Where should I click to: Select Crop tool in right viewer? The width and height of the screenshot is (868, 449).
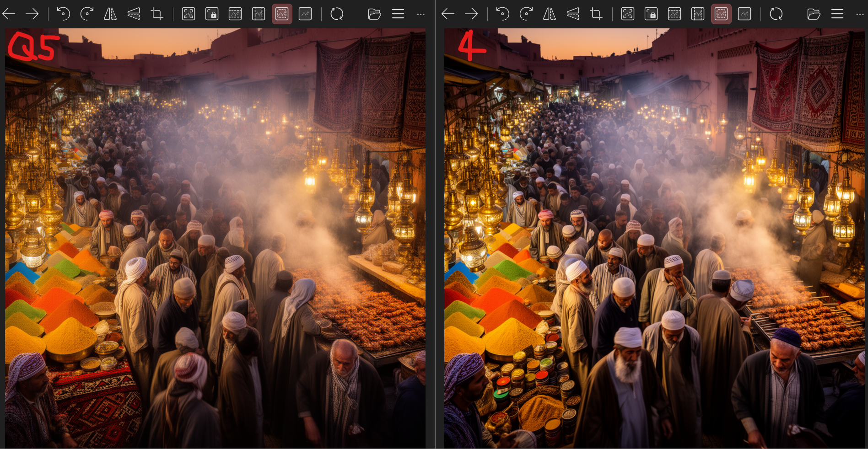[x=596, y=14]
